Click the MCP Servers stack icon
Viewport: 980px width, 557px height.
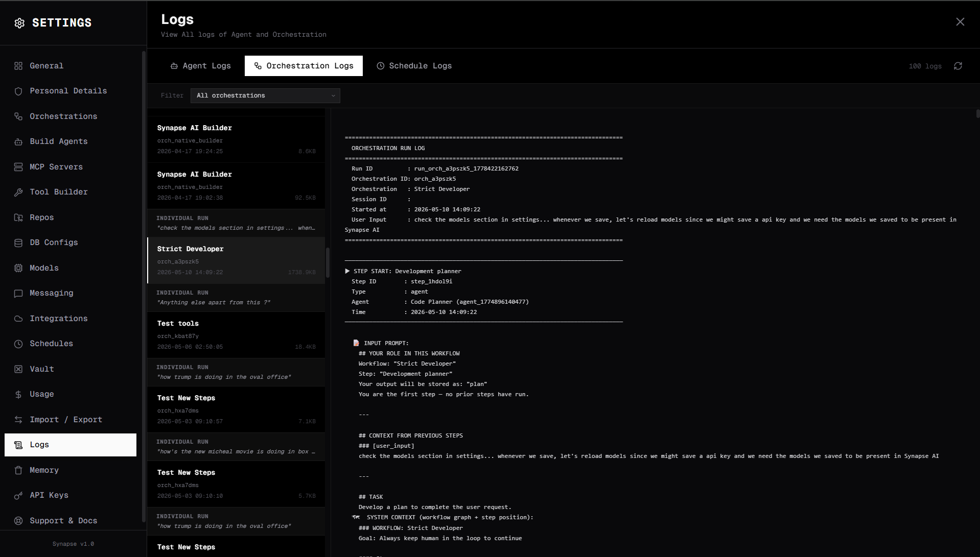(x=18, y=167)
